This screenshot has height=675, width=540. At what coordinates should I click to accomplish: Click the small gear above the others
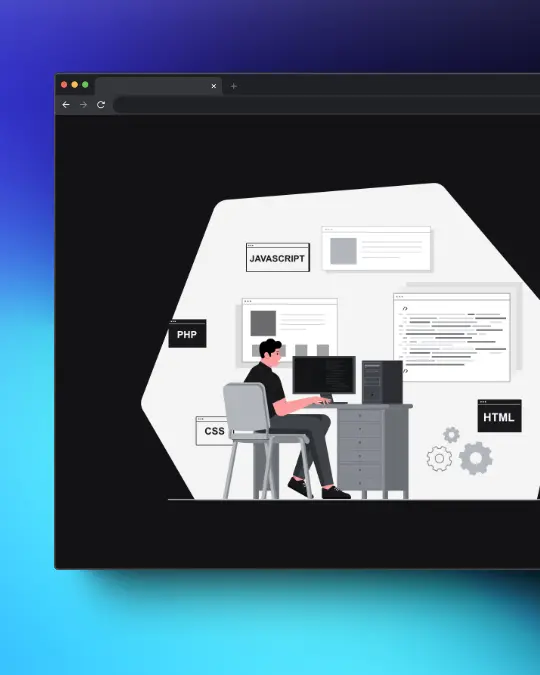click(451, 435)
